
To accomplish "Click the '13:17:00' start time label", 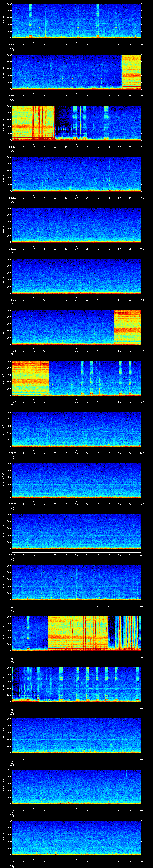I will click(x=12, y=197).
